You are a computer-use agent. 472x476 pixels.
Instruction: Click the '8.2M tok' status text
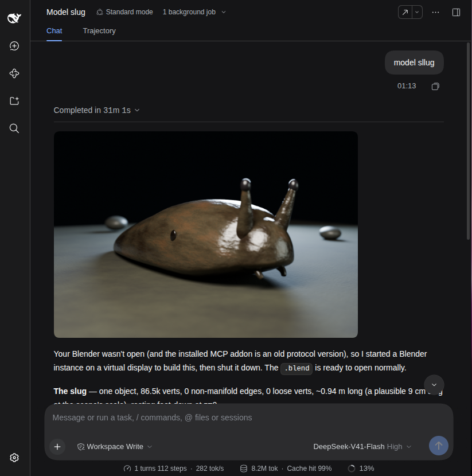[264, 469]
